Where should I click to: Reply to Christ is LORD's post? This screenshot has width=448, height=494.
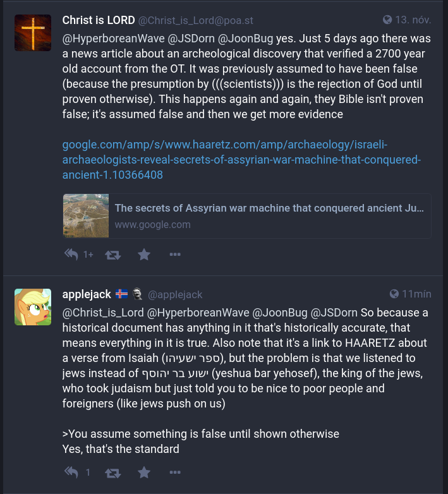71,255
